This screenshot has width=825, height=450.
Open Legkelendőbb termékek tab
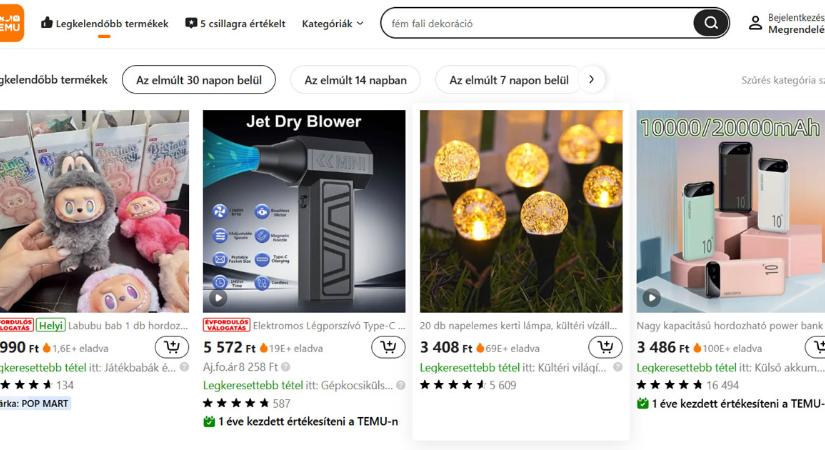click(x=104, y=23)
